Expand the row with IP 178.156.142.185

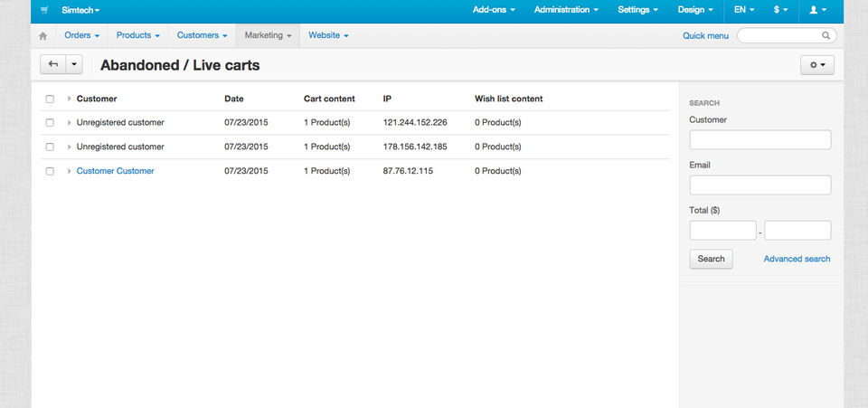pos(70,147)
